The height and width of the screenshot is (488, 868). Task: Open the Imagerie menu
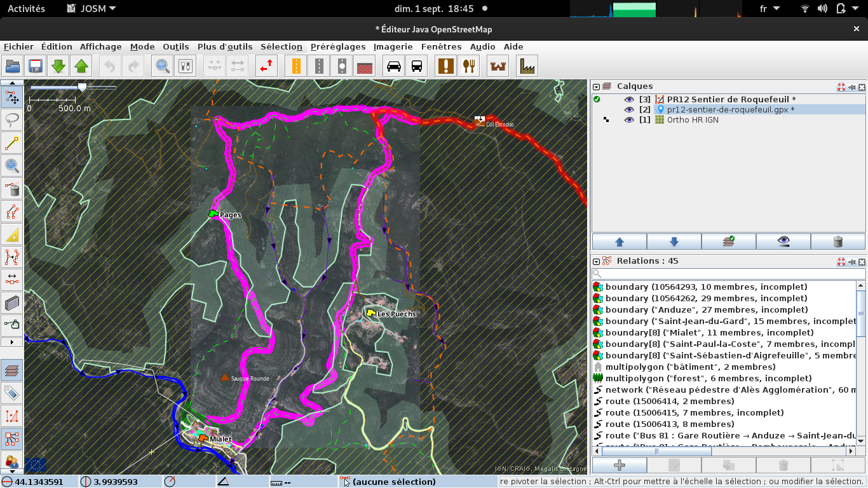coord(393,46)
